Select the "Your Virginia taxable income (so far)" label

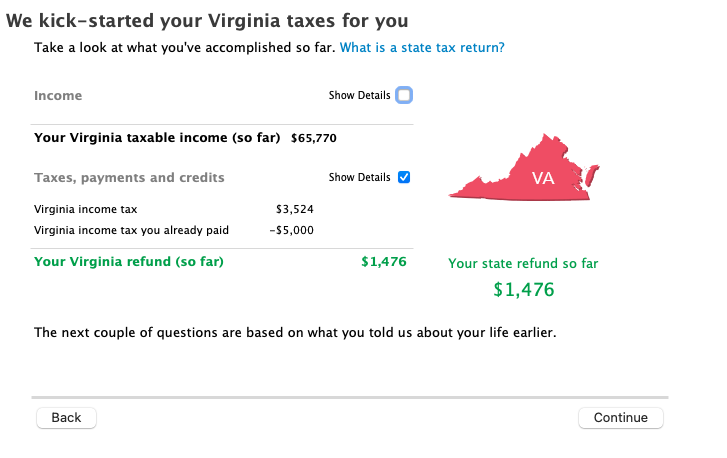pos(157,138)
